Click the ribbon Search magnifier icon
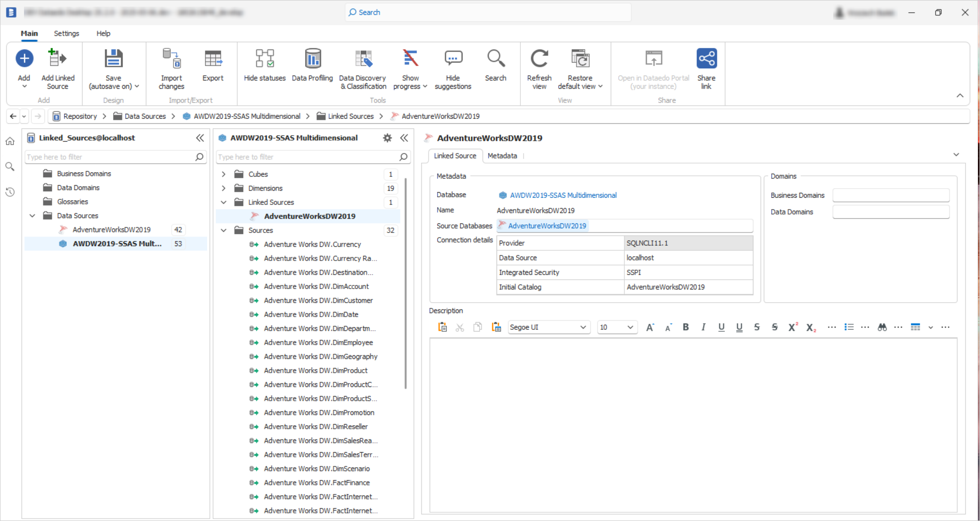Screen dimensions: 980x521 click(x=495, y=58)
